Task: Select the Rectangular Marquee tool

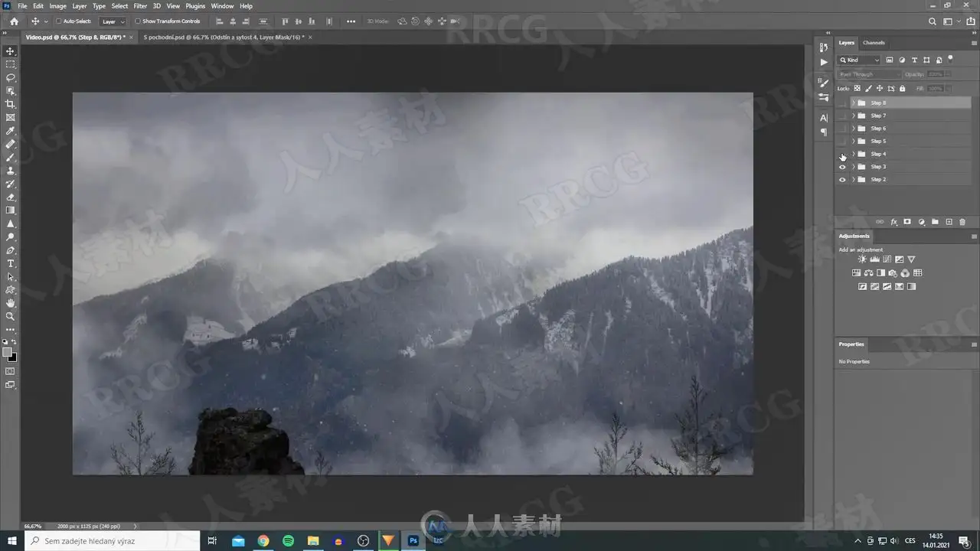Action: (x=11, y=64)
